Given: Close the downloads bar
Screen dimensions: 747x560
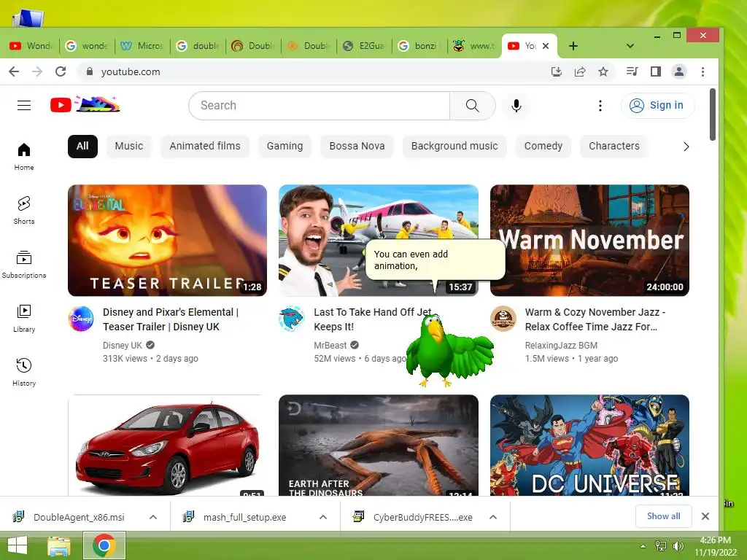Looking at the screenshot, I should 705,516.
